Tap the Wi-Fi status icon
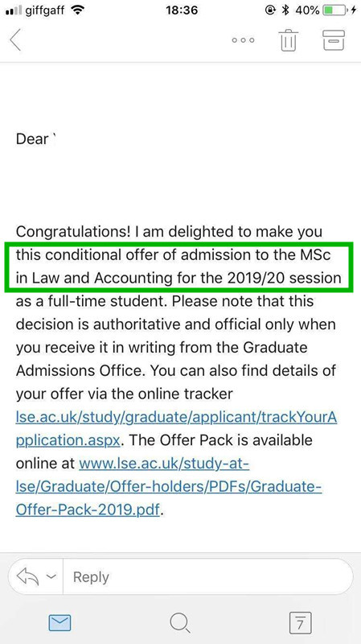The height and width of the screenshot is (644, 361). coord(77,10)
